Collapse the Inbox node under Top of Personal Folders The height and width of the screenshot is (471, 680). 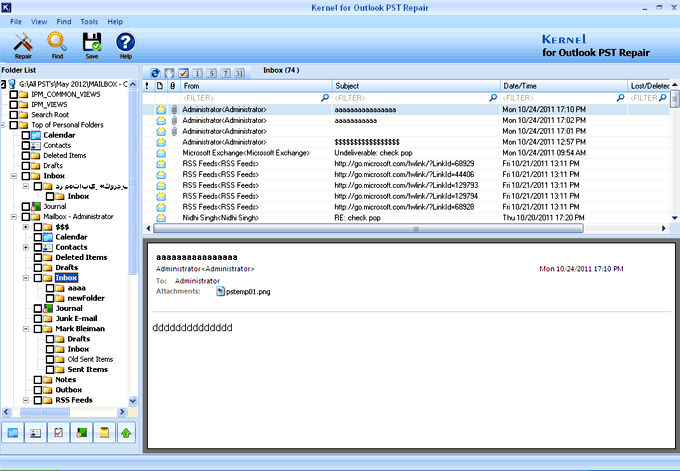coord(14,176)
